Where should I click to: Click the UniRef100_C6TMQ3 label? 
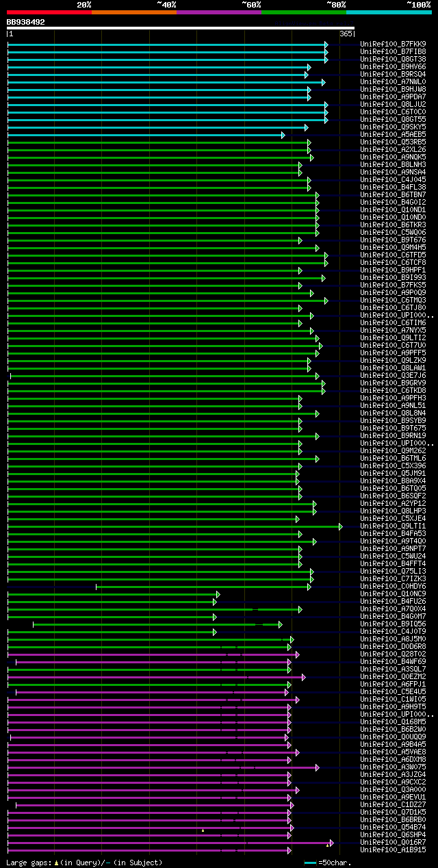tap(393, 301)
